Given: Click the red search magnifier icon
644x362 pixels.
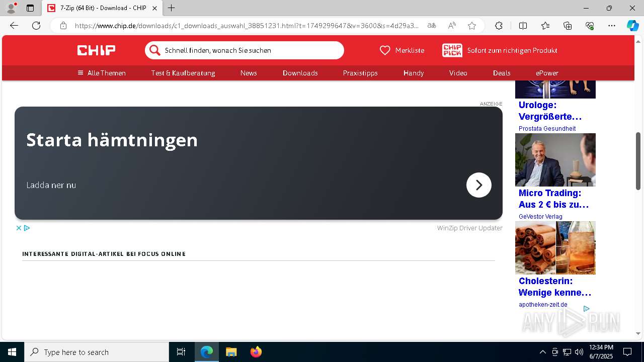Looking at the screenshot, I should [155, 50].
